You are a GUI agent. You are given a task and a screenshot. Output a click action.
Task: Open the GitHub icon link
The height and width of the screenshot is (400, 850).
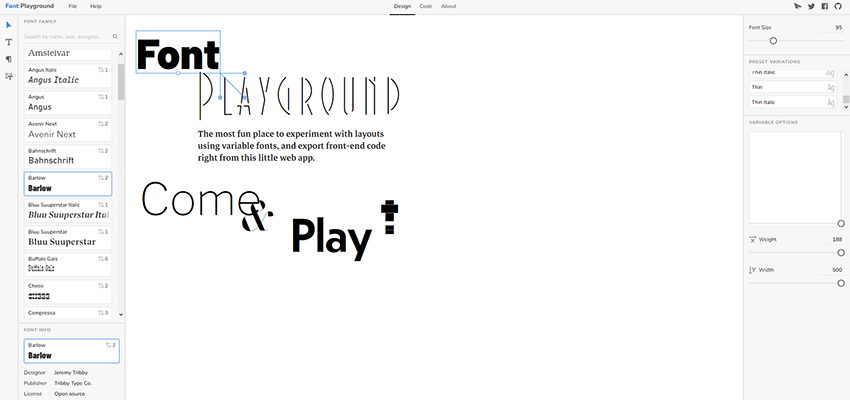coord(839,7)
